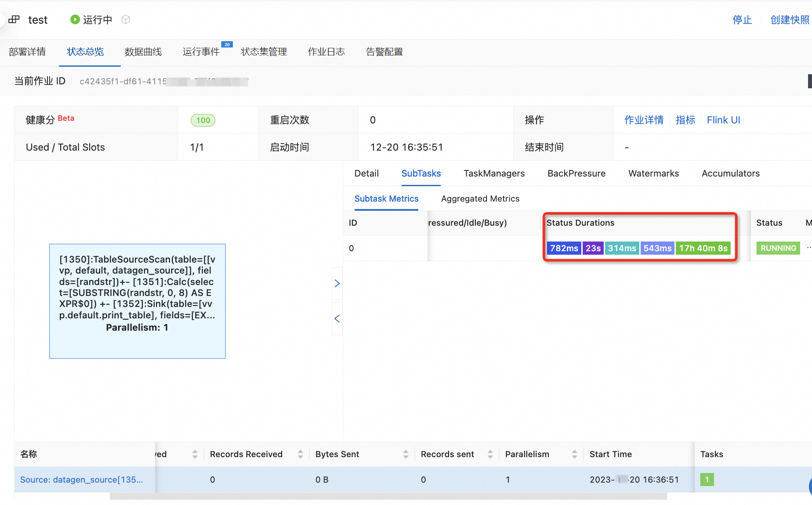Open the 作业日志 tab
This screenshot has height=505, width=812.
coord(326,52)
